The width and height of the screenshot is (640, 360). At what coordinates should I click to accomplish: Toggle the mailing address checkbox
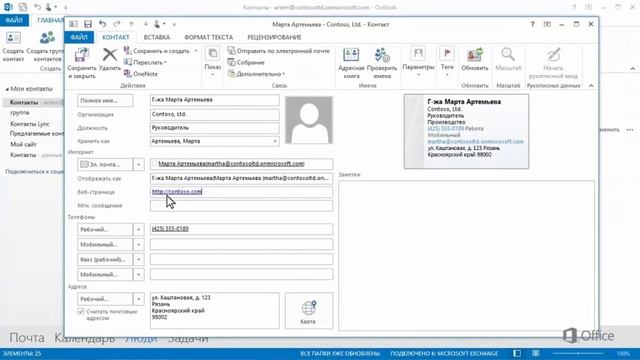81,311
